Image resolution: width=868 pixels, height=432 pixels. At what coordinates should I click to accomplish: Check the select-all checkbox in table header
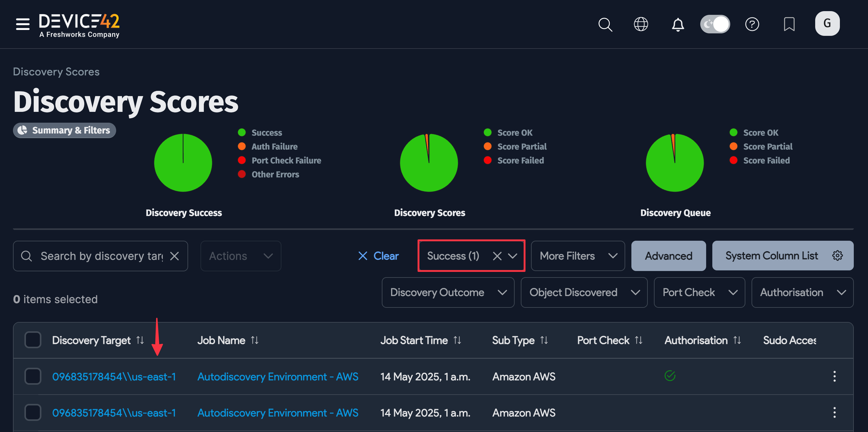(x=33, y=340)
